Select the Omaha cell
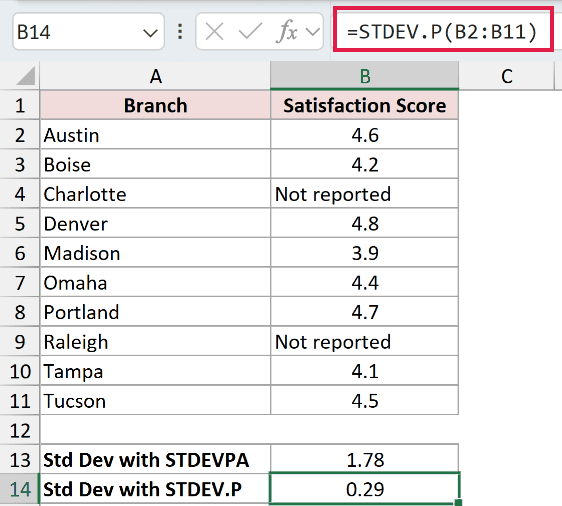 pyautogui.click(x=155, y=282)
